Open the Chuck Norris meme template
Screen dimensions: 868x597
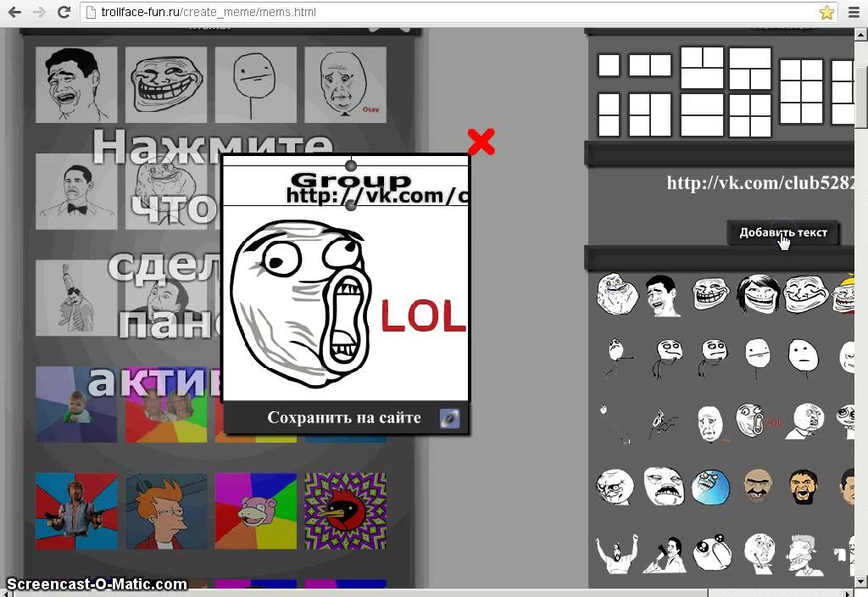click(76, 511)
